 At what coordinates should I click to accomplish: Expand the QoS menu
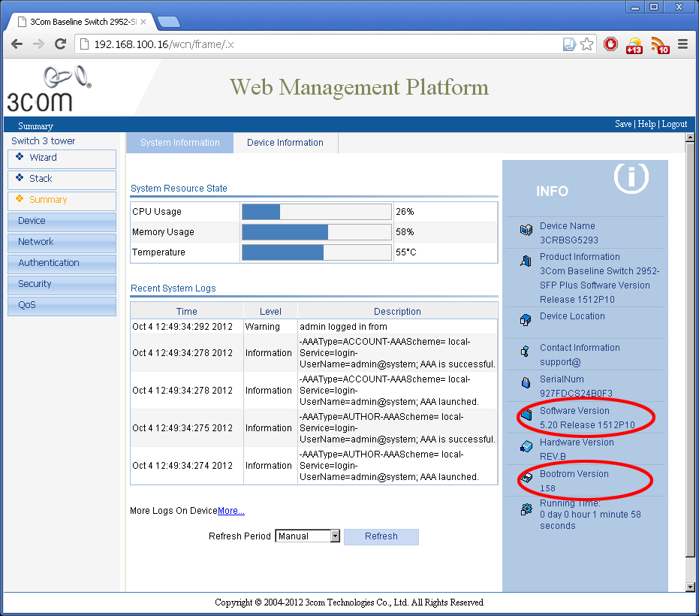(x=62, y=306)
